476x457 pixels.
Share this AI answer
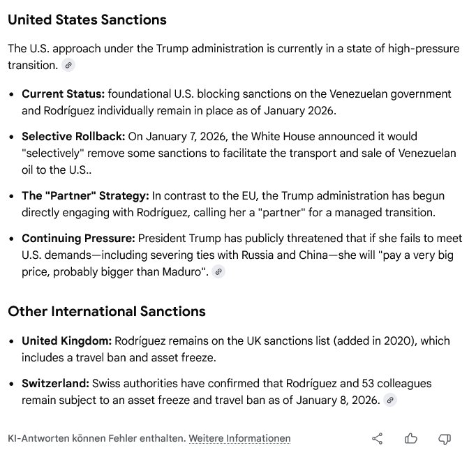pos(378,439)
